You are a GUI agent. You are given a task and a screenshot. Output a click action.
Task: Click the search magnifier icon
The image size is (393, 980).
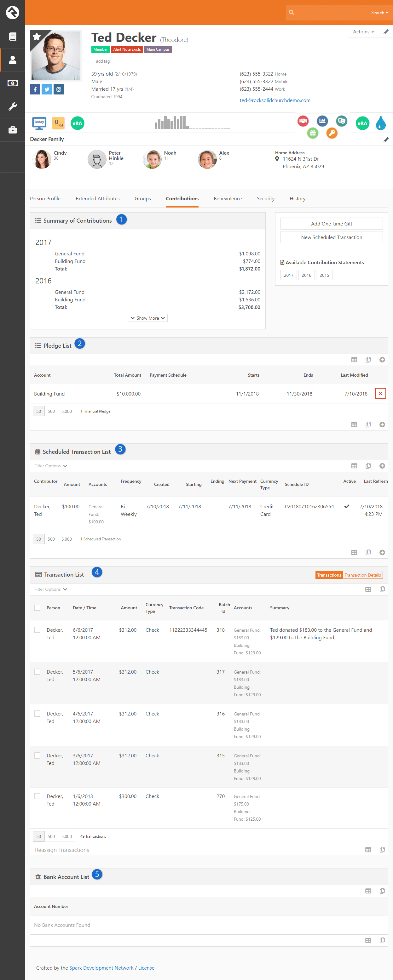pyautogui.click(x=291, y=13)
